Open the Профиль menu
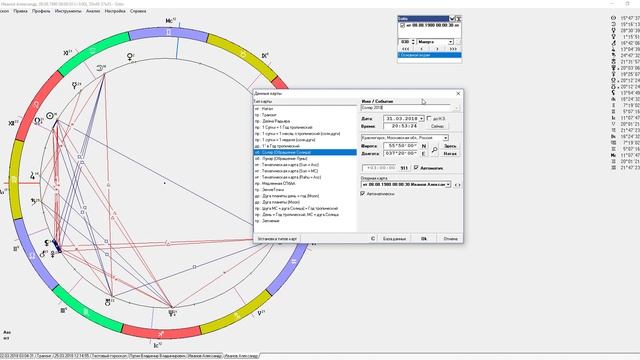The width and height of the screenshot is (640, 360). tap(41, 11)
